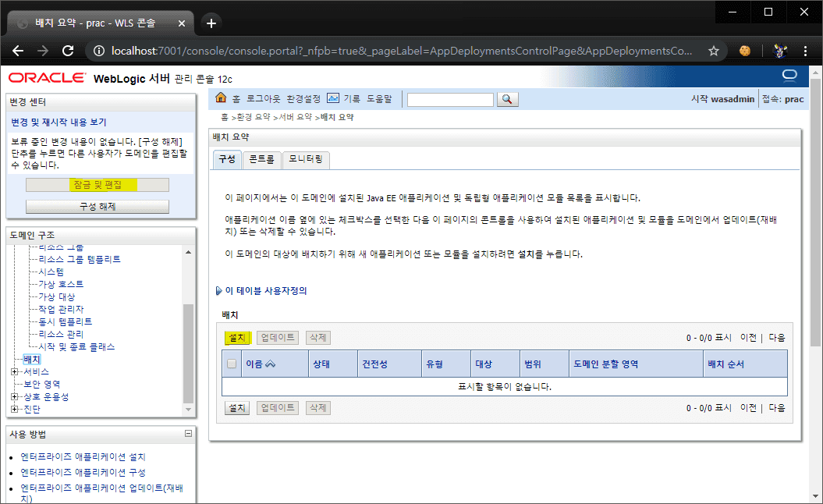This screenshot has height=504, width=823.
Task: Click the 기록 image icon
Action: tap(333, 98)
